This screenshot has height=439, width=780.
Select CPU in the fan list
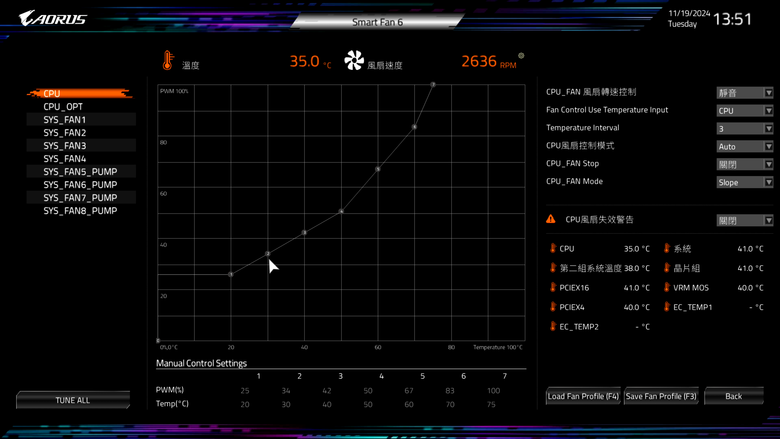[x=80, y=93]
